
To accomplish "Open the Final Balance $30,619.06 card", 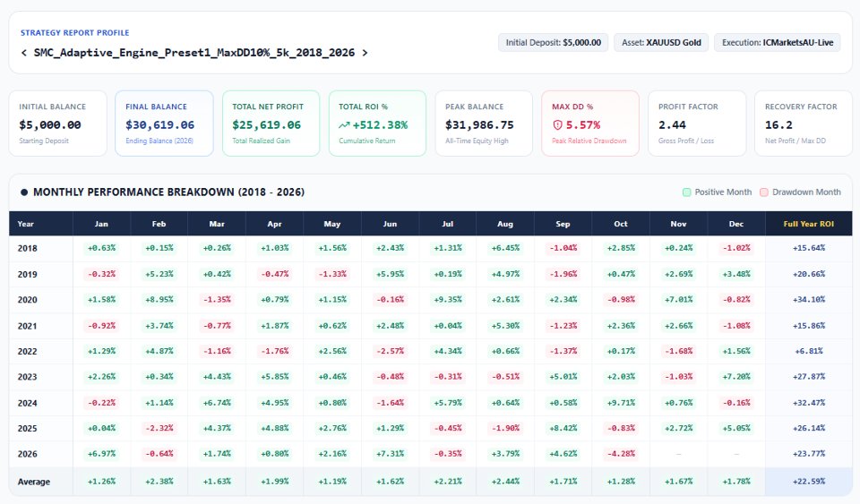I will click(x=164, y=124).
